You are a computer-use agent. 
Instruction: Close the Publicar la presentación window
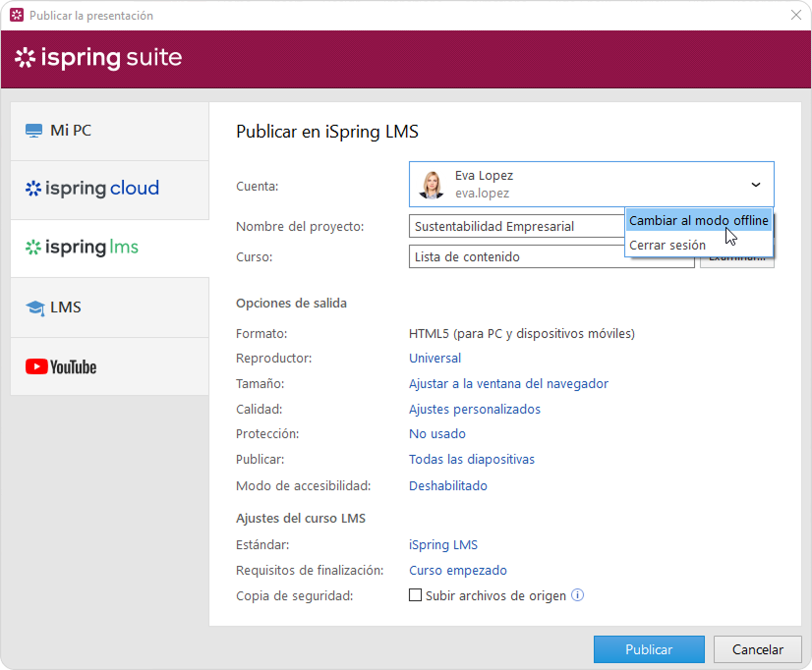pos(794,16)
